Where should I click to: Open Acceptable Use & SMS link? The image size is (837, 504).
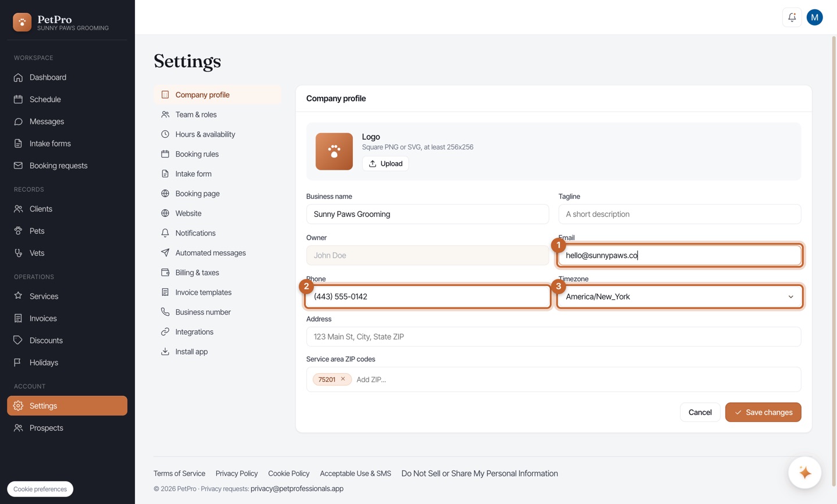point(355,473)
